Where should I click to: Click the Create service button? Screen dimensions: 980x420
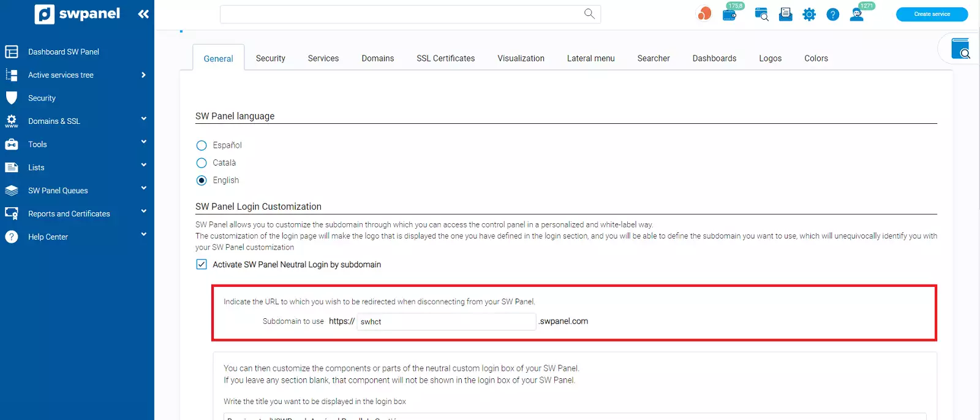(x=932, y=14)
